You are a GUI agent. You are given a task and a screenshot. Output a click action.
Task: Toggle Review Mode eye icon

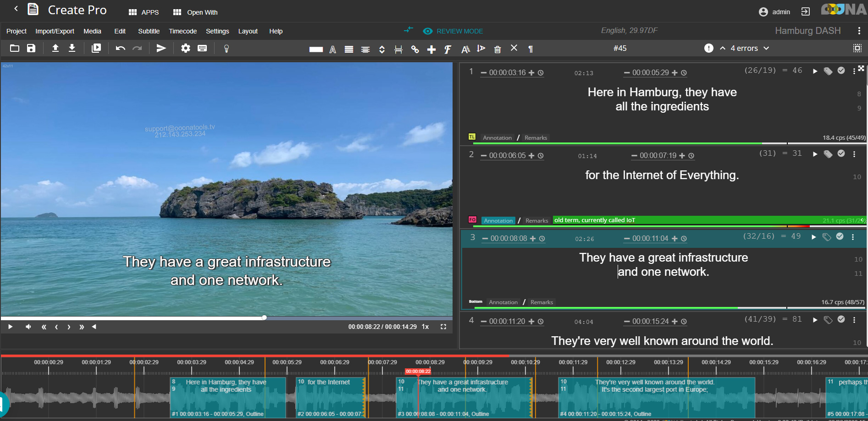click(428, 31)
